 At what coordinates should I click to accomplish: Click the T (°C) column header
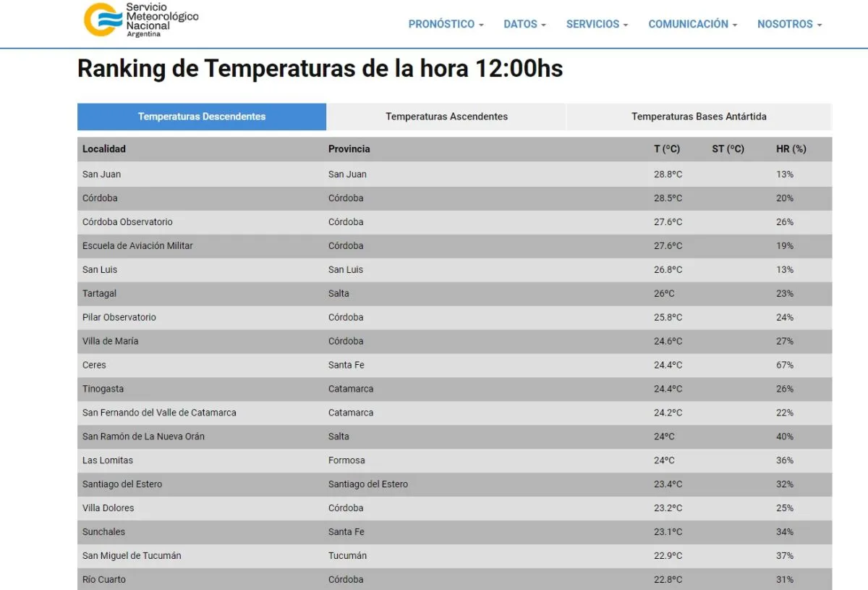(667, 149)
